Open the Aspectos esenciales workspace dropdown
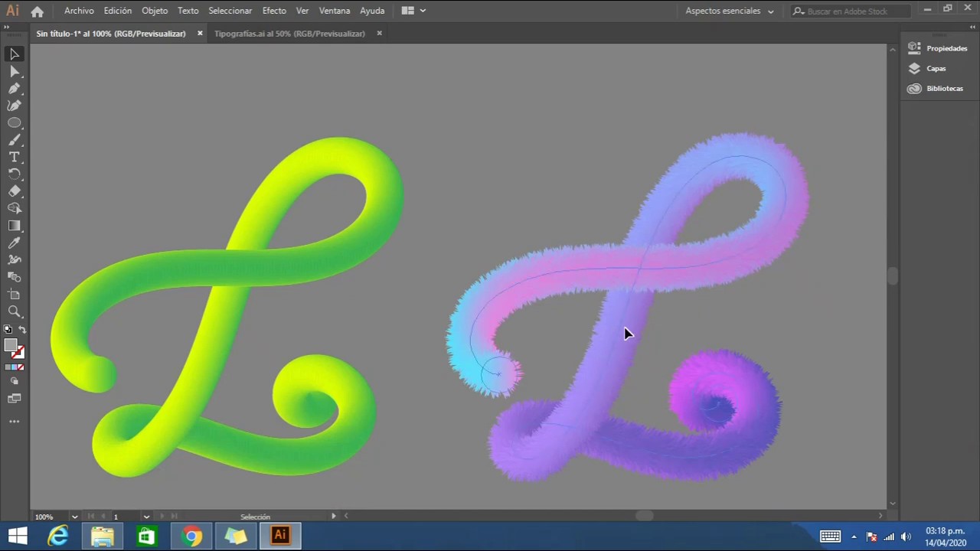Image resolution: width=980 pixels, height=551 pixels. click(x=730, y=11)
